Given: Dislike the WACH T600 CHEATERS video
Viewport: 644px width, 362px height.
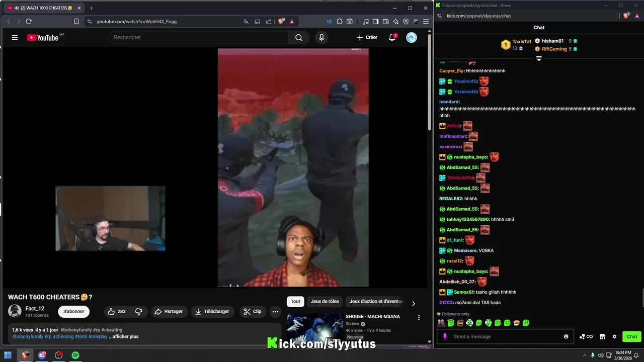Looking at the screenshot, I should (138, 312).
